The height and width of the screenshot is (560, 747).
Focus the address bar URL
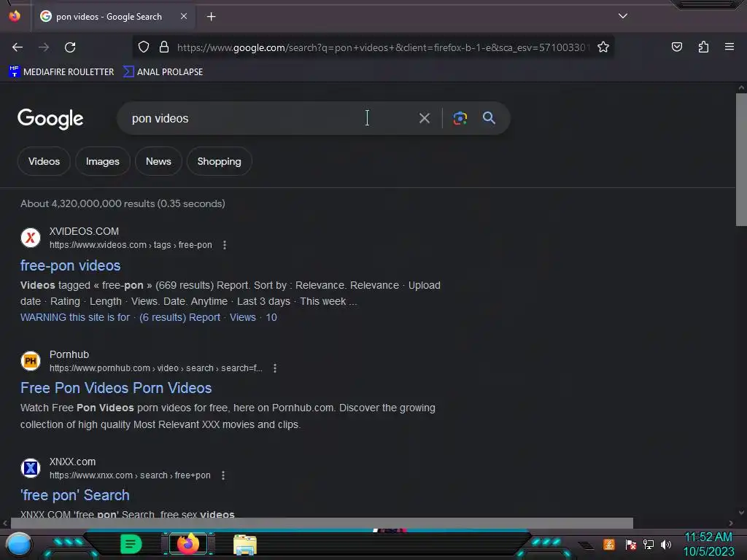[x=384, y=47]
